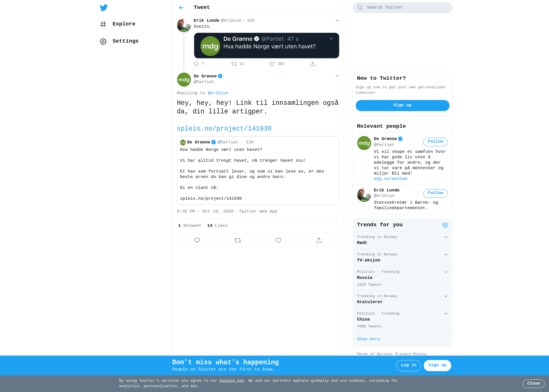Screen dimensions: 549x392
Task: Reply to De Grønne's main tweet
Action: pyautogui.click(x=197, y=240)
